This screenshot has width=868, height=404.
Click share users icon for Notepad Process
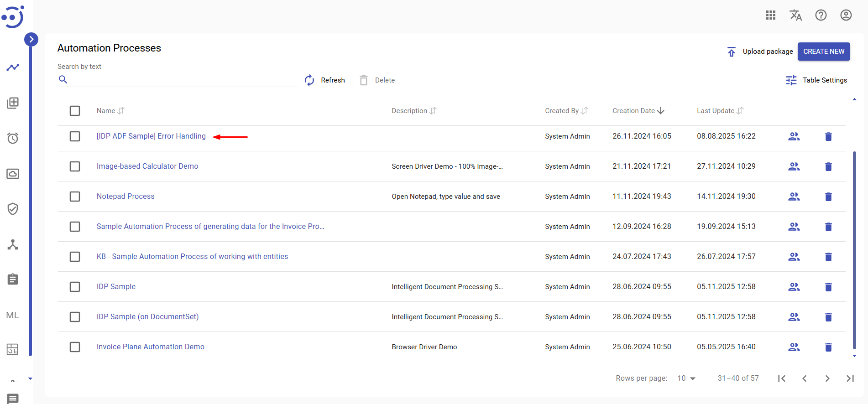pos(794,197)
